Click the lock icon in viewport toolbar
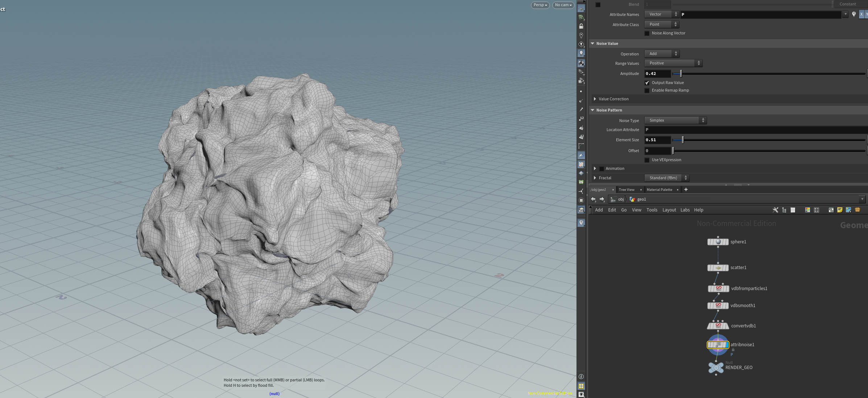This screenshot has width=868, height=398. (x=581, y=26)
